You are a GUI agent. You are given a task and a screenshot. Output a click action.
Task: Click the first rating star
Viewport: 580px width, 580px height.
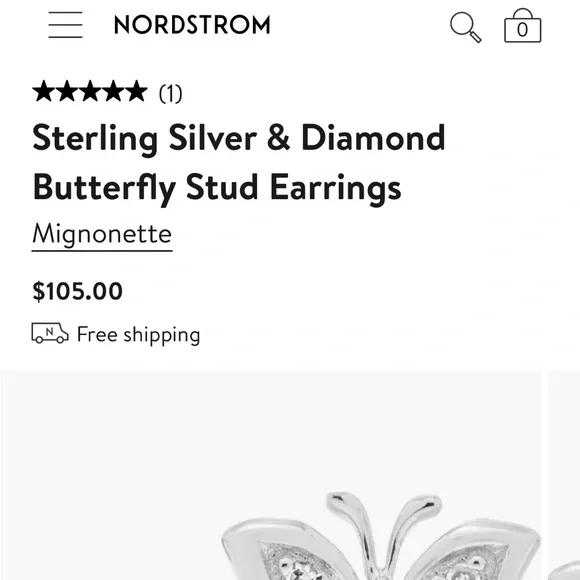[x=44, y=91]
